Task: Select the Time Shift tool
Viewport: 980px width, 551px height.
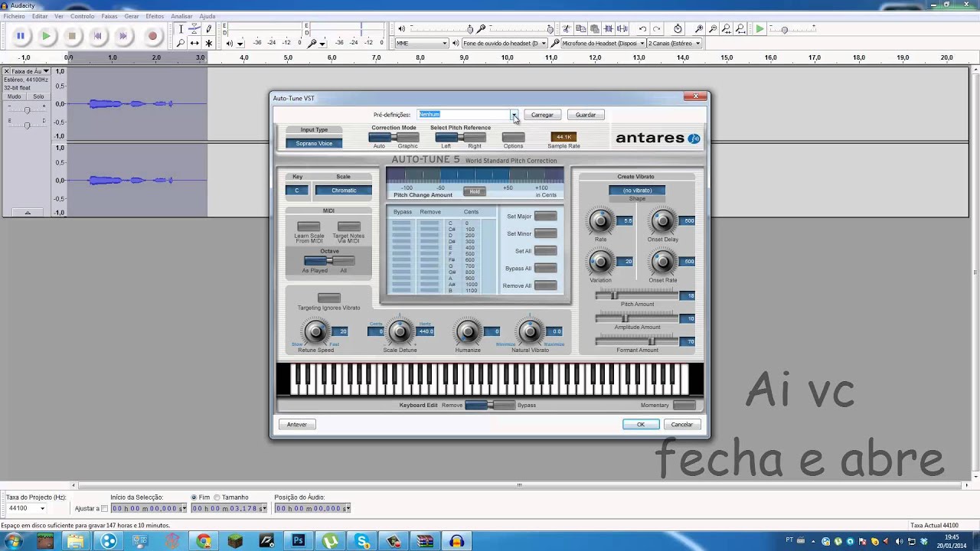Action: click(194, 43)
